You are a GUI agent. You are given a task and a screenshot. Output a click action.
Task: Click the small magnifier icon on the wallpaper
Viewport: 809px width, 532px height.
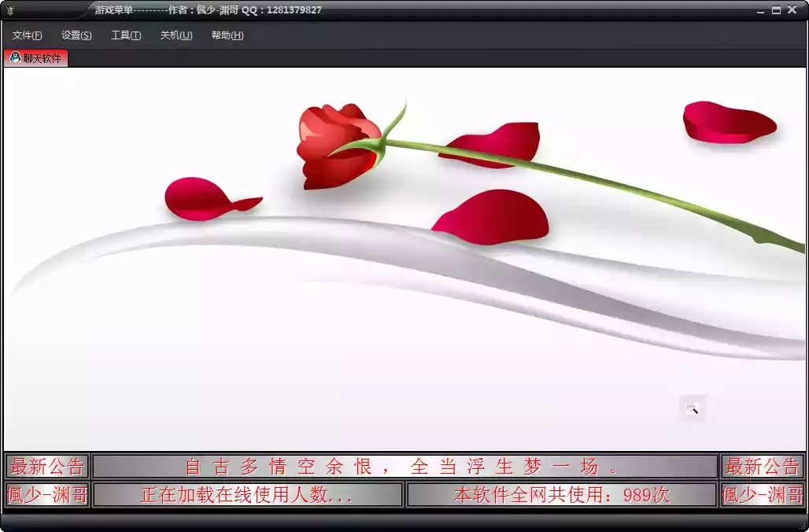click(692, 408)
